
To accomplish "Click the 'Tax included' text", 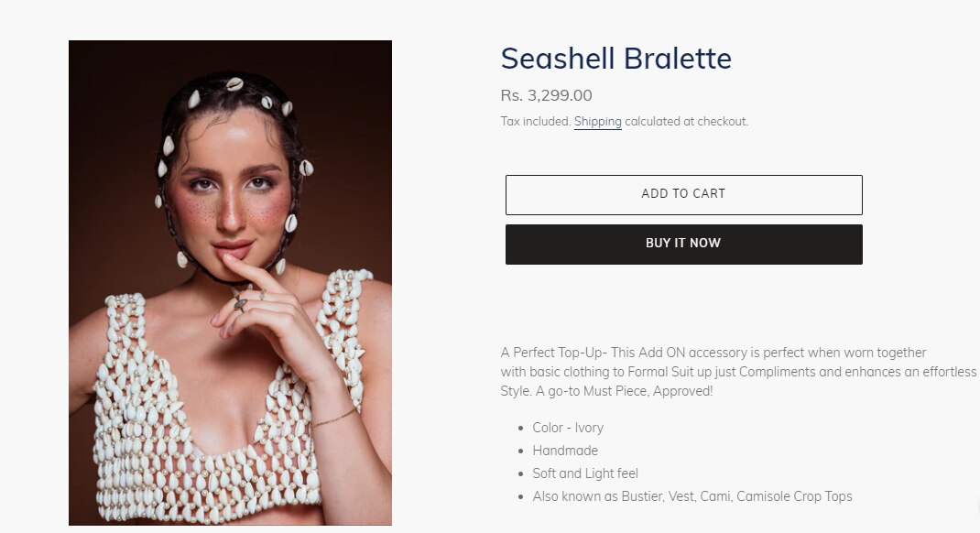I will (x=535, y=121).
